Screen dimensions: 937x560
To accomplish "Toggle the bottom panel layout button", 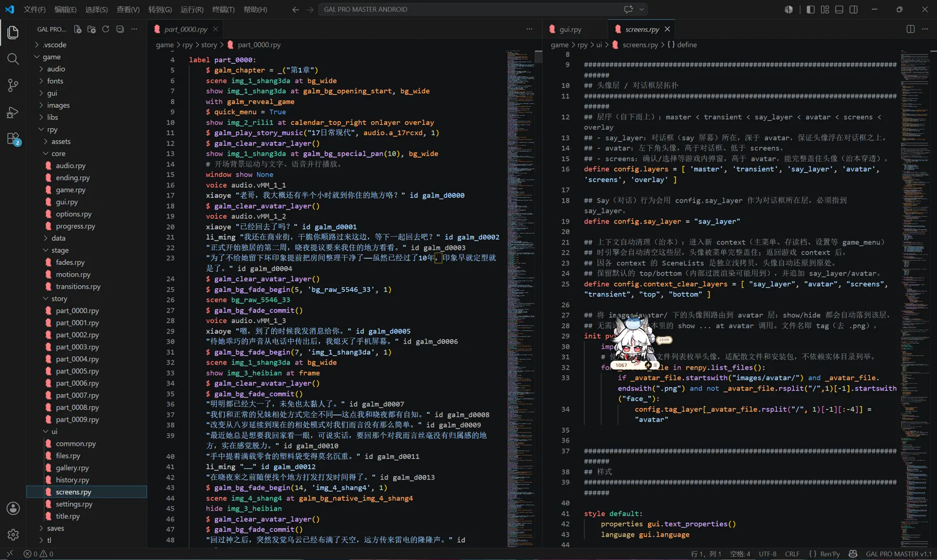I will pyautogui.click(x=839, y=9).
